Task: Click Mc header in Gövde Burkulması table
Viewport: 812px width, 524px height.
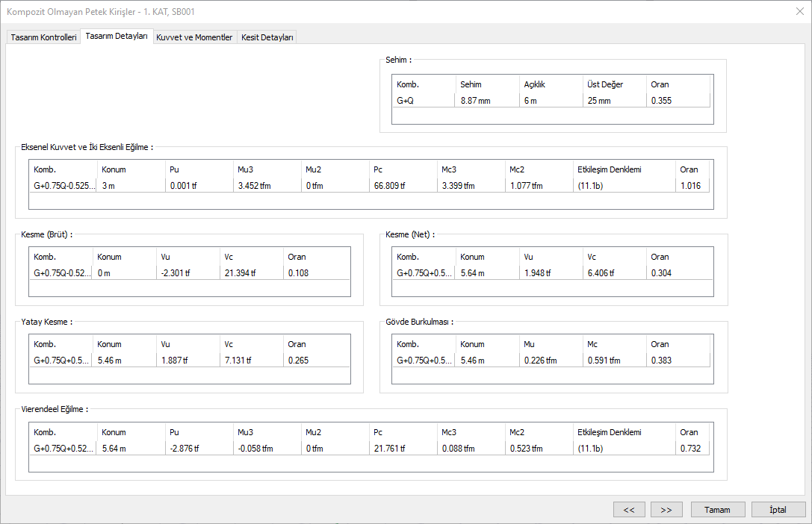Action: point(592,344)
